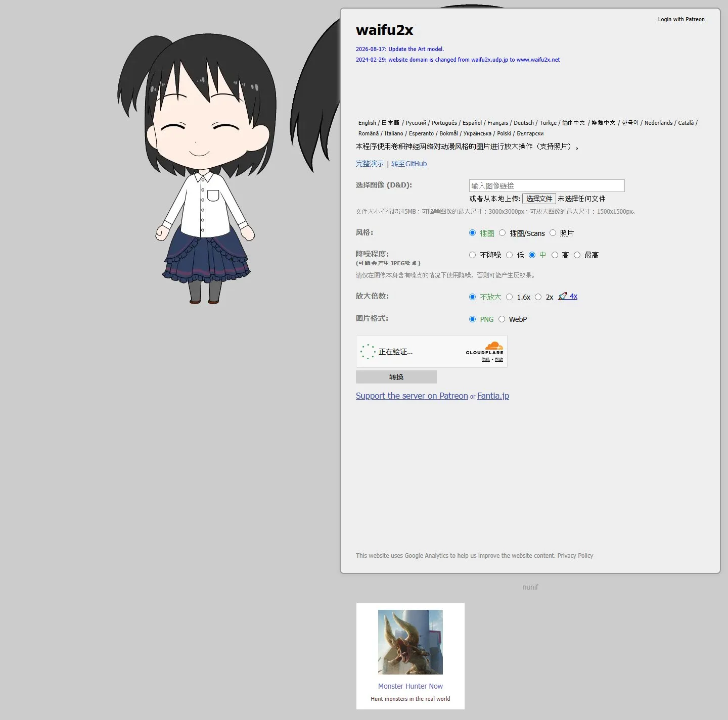Set noise reduction to 不降噪
Viewport: 728px width, 720px height.
[472, 255]
